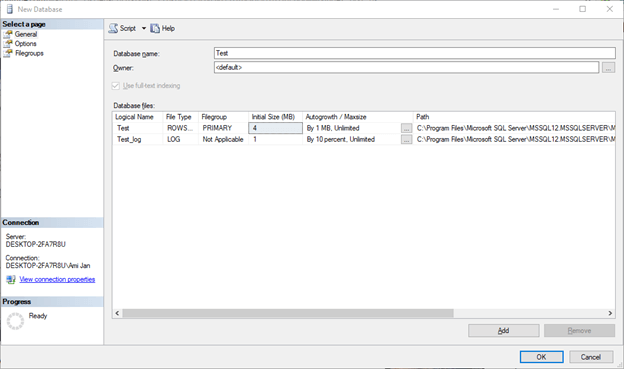Click the Script toolbar label

pos(128,28)
